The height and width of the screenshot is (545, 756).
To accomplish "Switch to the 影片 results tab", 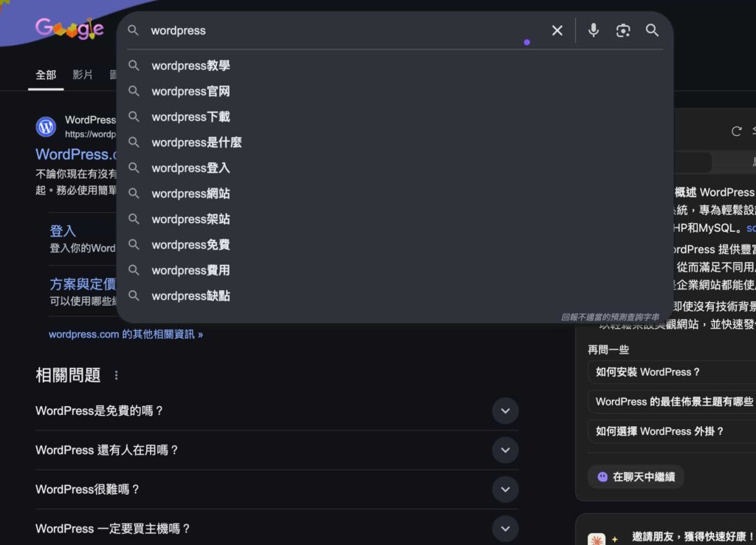I will (83, 75).
